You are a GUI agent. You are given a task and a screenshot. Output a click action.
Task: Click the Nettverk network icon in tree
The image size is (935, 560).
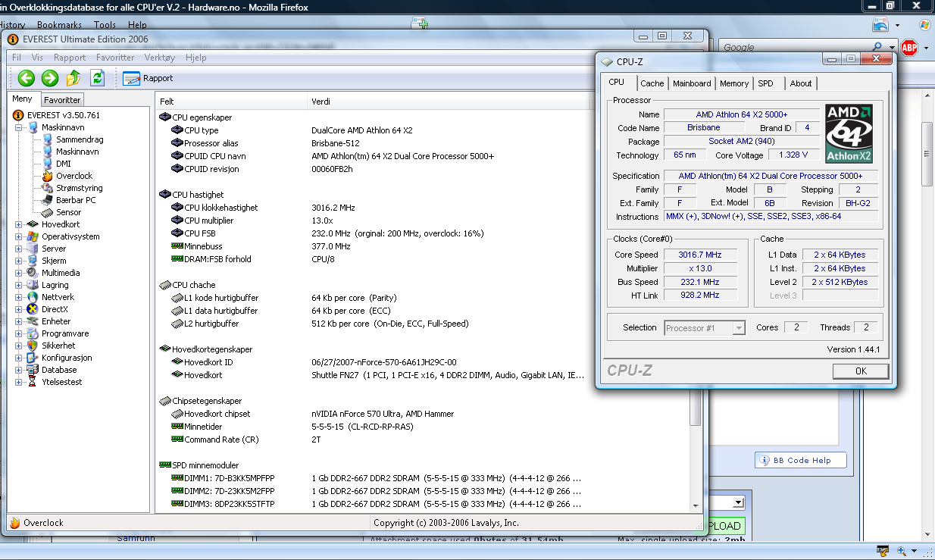(x=33, y=297)
